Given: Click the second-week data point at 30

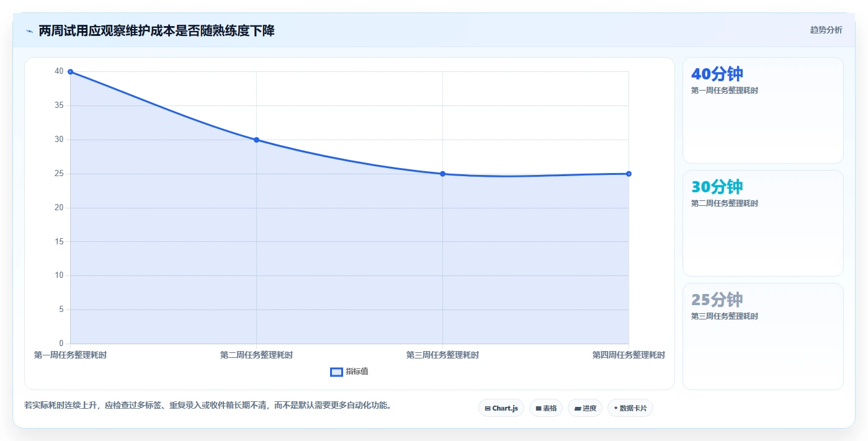Looking at the screenshot, I should 256,140.
